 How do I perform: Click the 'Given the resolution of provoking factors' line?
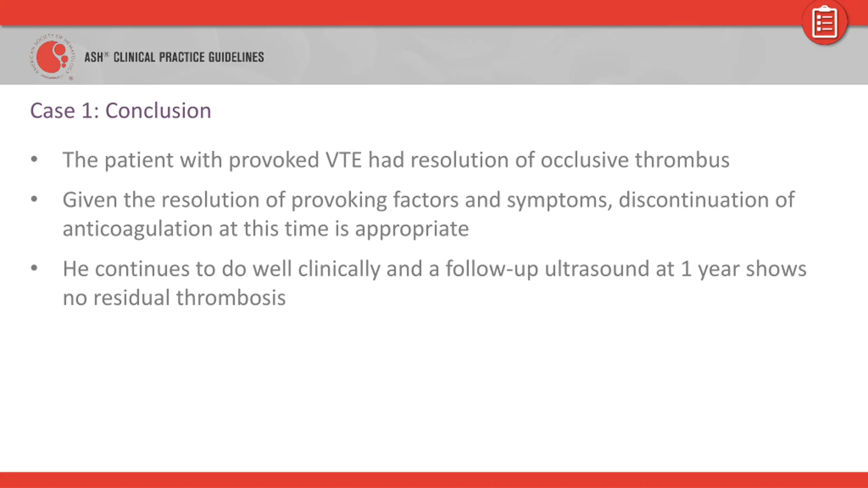[429, 200]
